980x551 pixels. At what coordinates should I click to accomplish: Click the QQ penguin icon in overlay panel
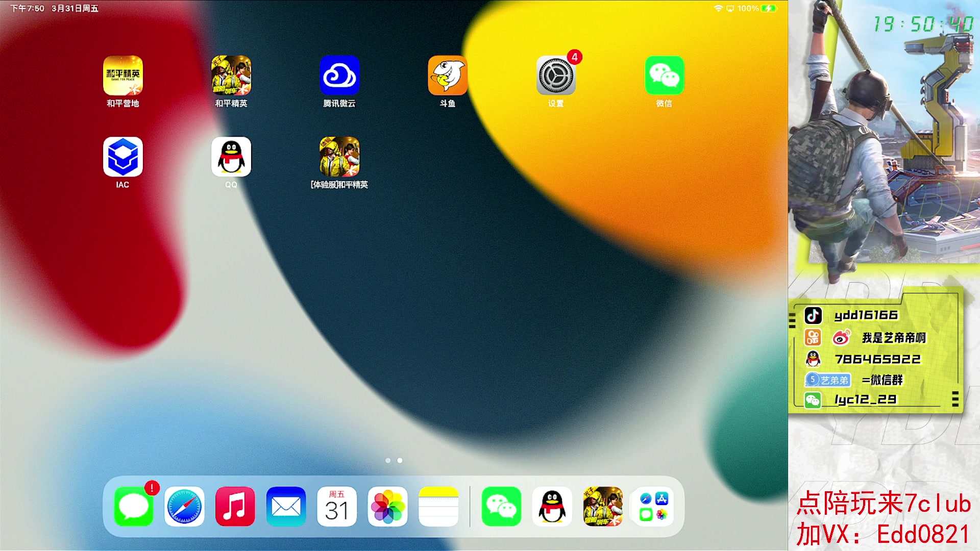pos(813,359)
